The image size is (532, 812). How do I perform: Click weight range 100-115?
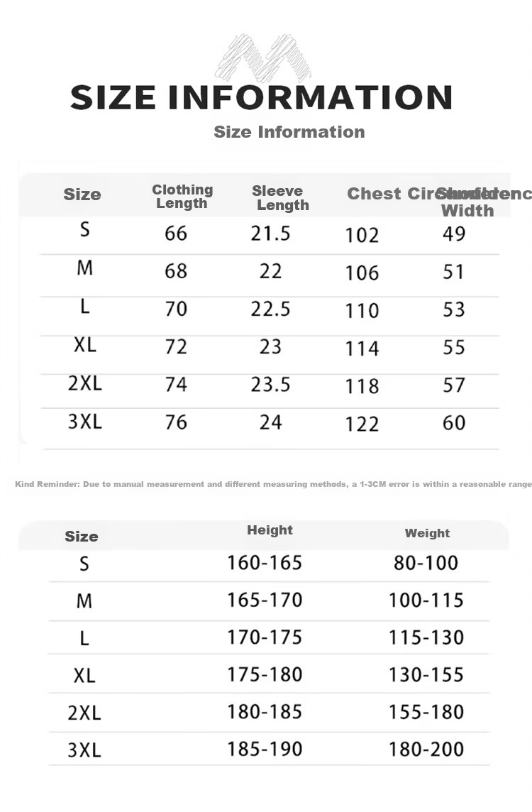click(426, 600)
